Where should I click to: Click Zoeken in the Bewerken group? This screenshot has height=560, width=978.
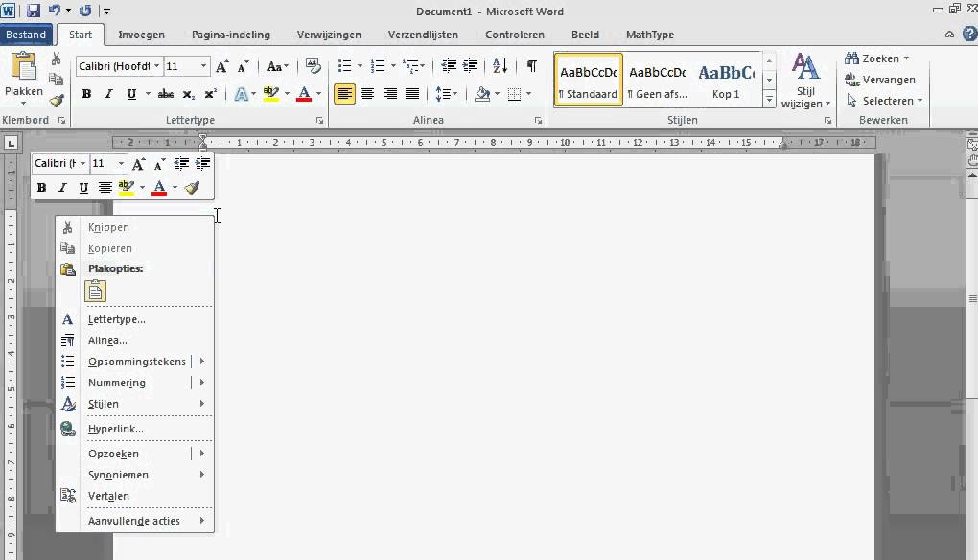point(876,58)
